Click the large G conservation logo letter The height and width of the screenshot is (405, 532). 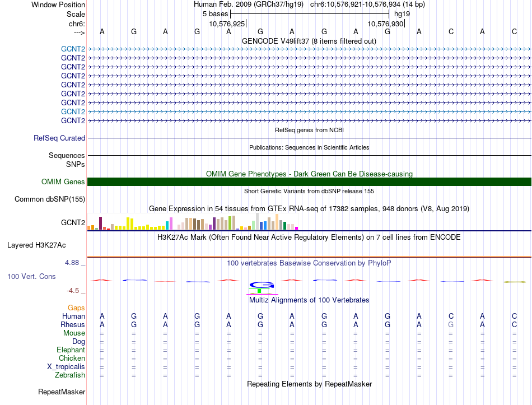[262, 285]
